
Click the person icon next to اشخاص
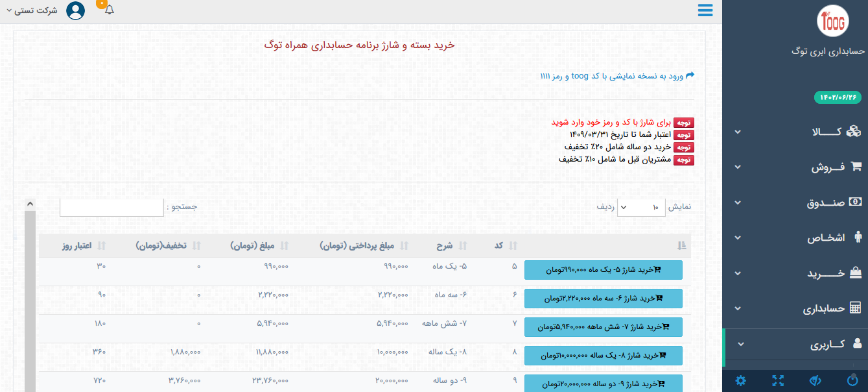tap(857, 238)
